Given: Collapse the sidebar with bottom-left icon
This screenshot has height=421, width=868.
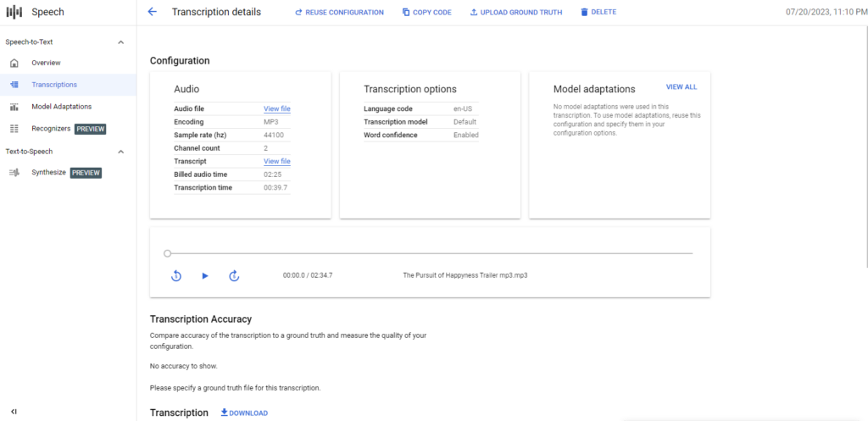Looking at the screenshot, I should coord(14,412).
